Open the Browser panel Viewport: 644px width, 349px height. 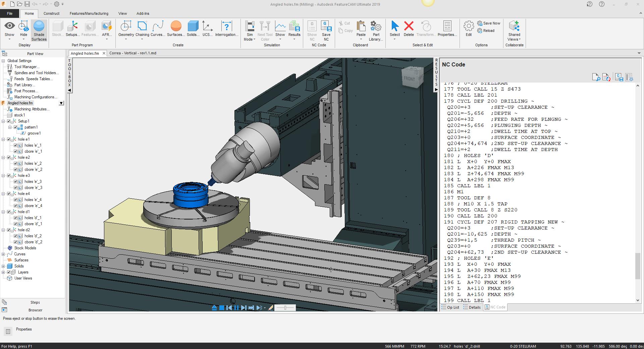point(35,310)
